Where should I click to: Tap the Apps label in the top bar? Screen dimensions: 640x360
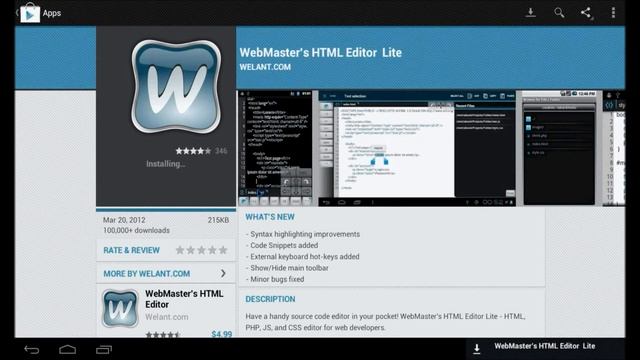(x=52, y=13)
